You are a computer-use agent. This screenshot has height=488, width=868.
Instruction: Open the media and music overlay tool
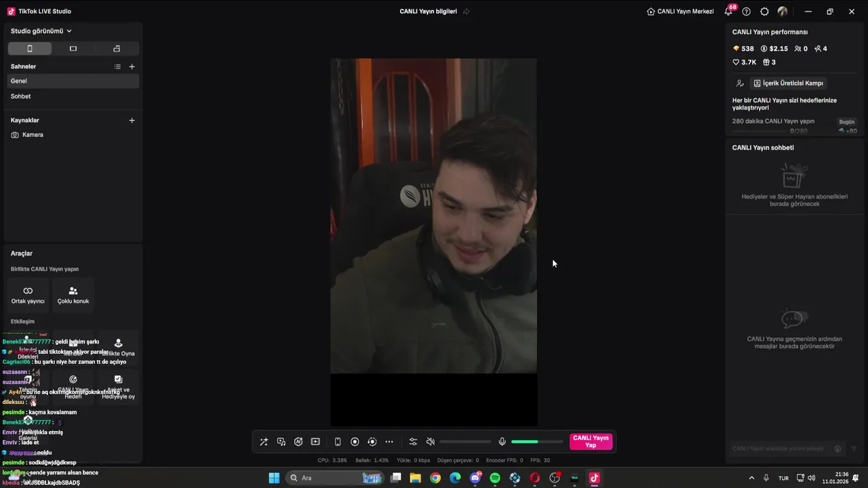281,442
